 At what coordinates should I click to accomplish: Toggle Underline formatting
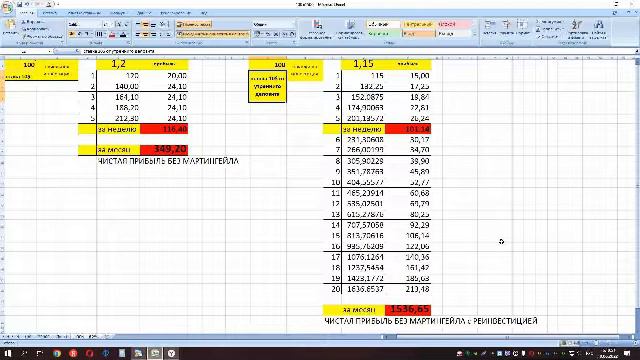click(88, 35)
